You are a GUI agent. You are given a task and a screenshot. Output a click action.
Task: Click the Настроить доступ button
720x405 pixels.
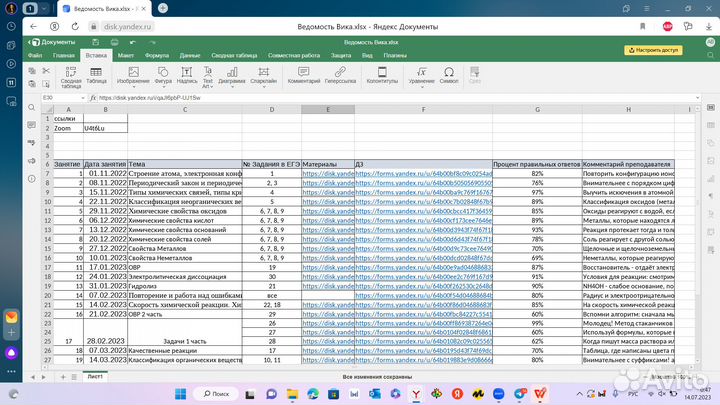click(651, 49)
